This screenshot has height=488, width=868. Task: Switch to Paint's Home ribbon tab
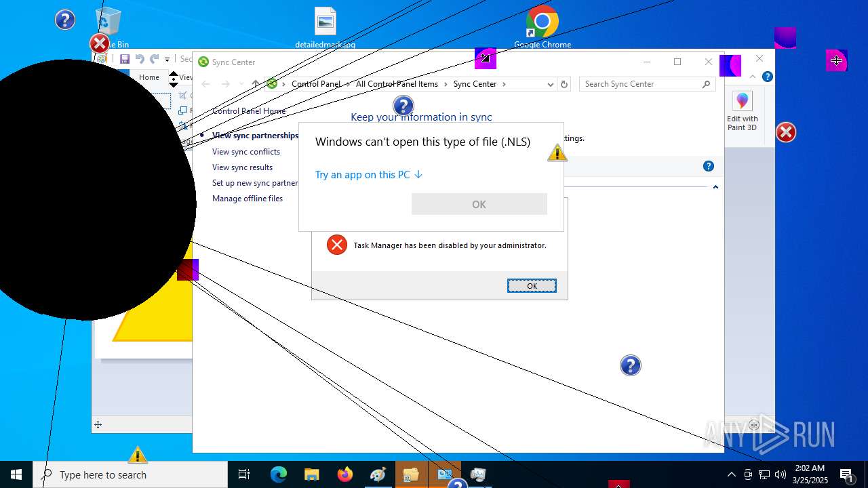coord(149,77)
